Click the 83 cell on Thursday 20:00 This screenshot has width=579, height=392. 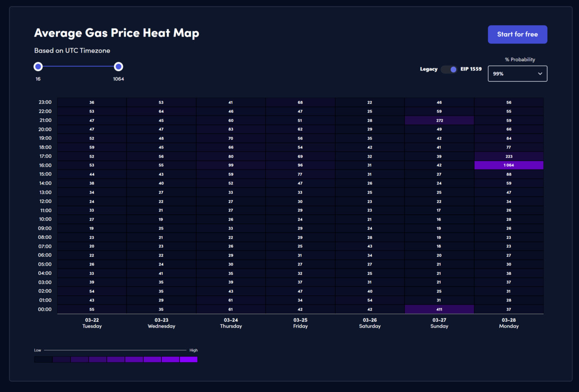click(x=231, y=129)
